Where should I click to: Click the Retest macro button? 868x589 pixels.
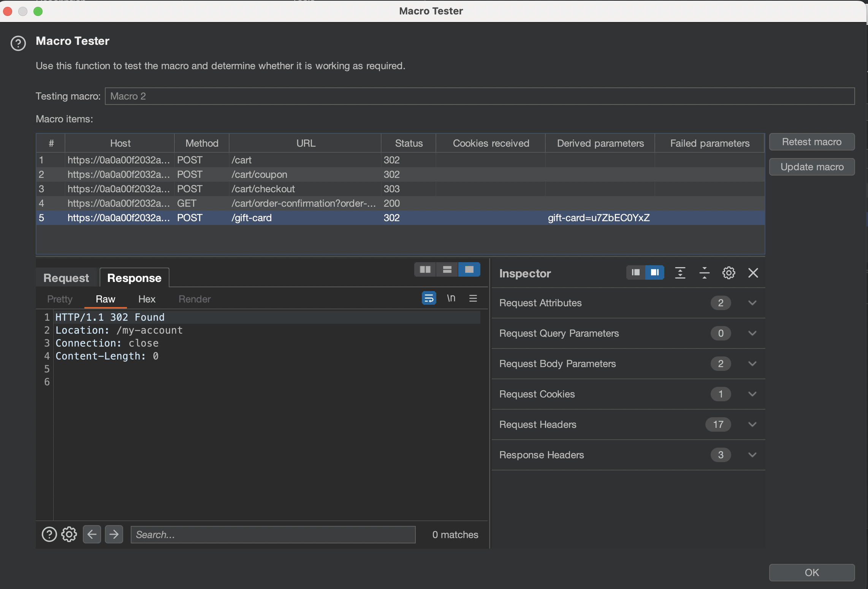[x=811, y=142]
